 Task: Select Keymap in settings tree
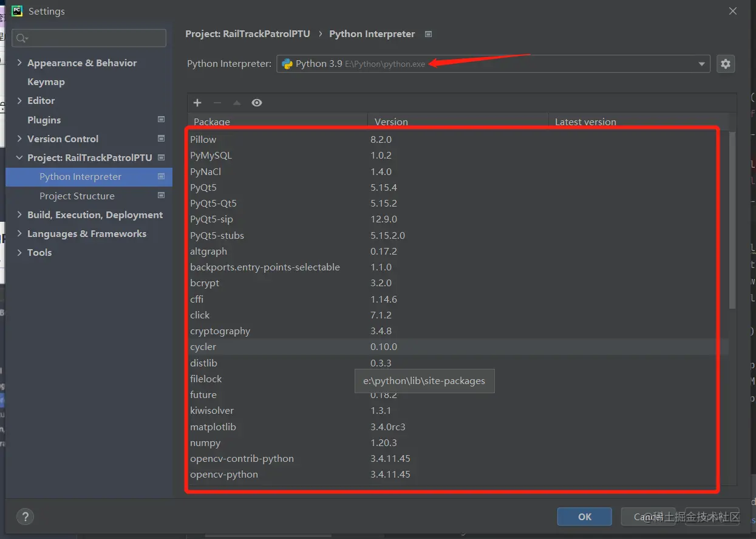(x=46, y=81)
